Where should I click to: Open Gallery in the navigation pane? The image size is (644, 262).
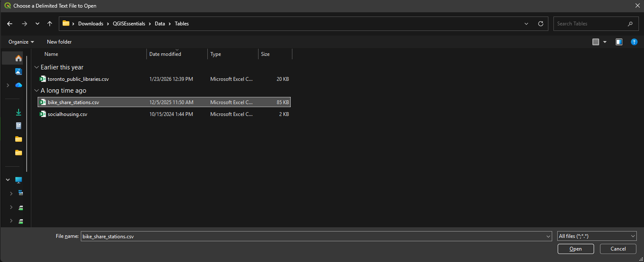pos(18,72)
